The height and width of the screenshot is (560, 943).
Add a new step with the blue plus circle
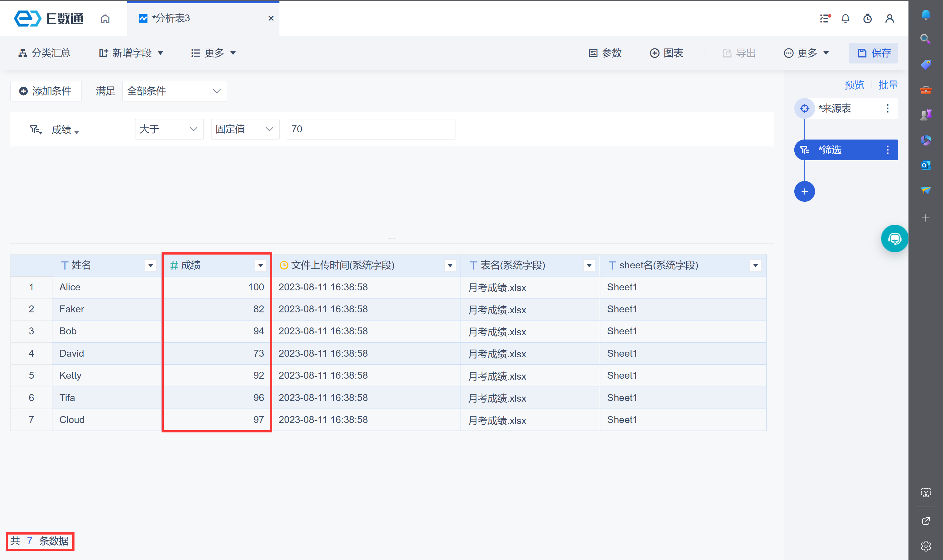click(804, 192)
